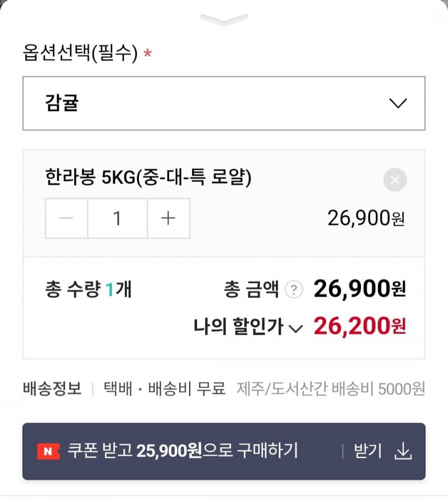
Task: Tap the 나의 할인가 label
Action: [238, 327]
